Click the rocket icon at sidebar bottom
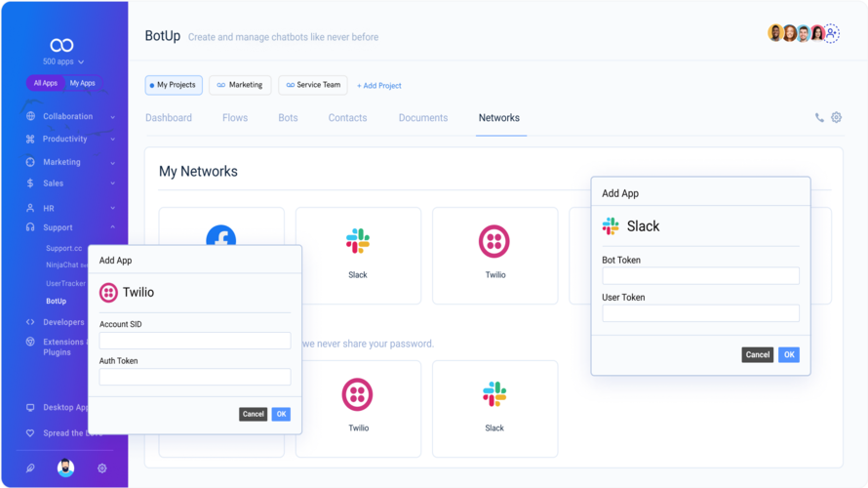Image resolution: width=868 pixels, height=488 pixels. [x=30, y=468]
